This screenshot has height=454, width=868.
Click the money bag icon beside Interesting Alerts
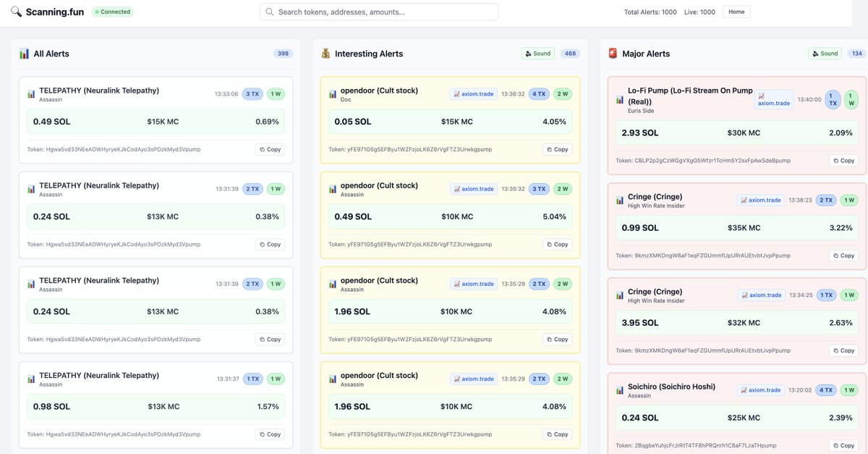tap(325, 54)
